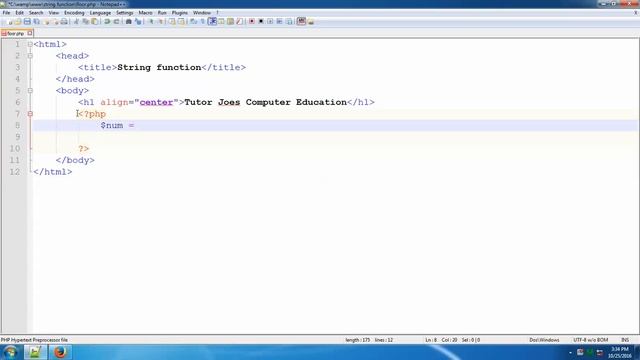
Task: Click the 'Ln : 8' status bar entry
Action: click(431, 340)
